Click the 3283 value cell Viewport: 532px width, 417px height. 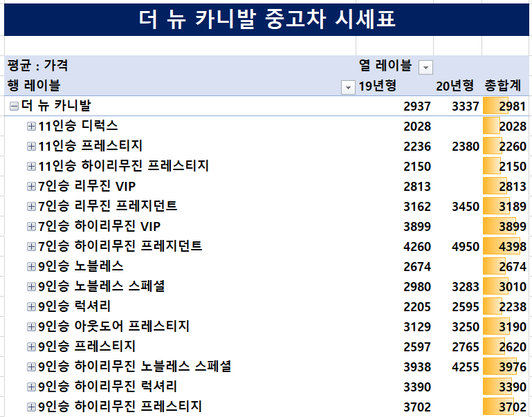click(x=465, y=287)
